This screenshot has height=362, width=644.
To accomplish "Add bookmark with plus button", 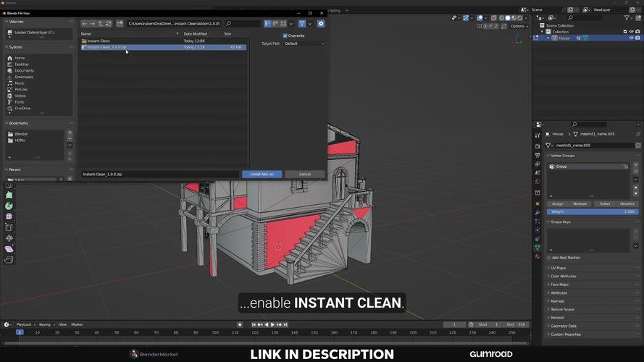I will click(x=70, y=132).
